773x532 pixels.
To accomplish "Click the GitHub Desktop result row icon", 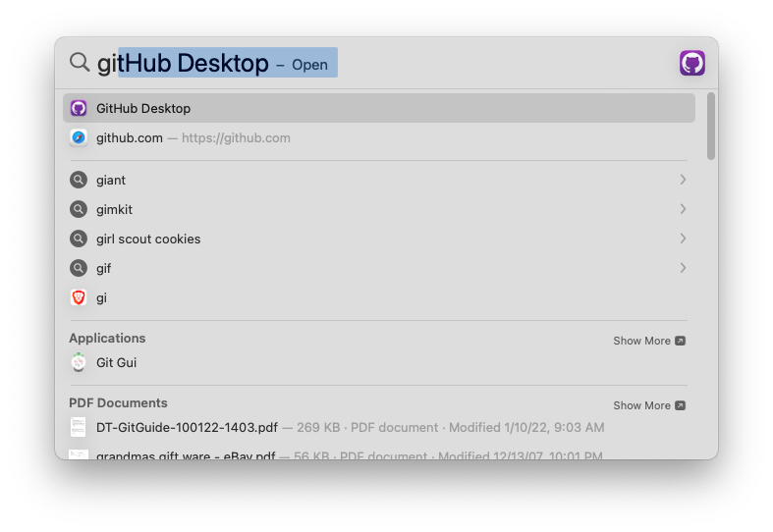I will pyautogui.click(x=79, y=108).
